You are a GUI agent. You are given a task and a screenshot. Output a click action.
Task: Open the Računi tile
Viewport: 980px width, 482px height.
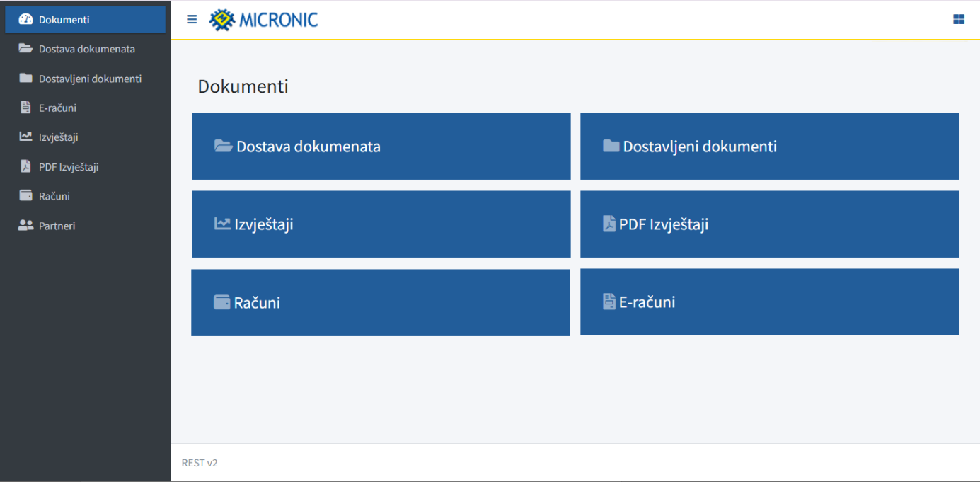380,302
